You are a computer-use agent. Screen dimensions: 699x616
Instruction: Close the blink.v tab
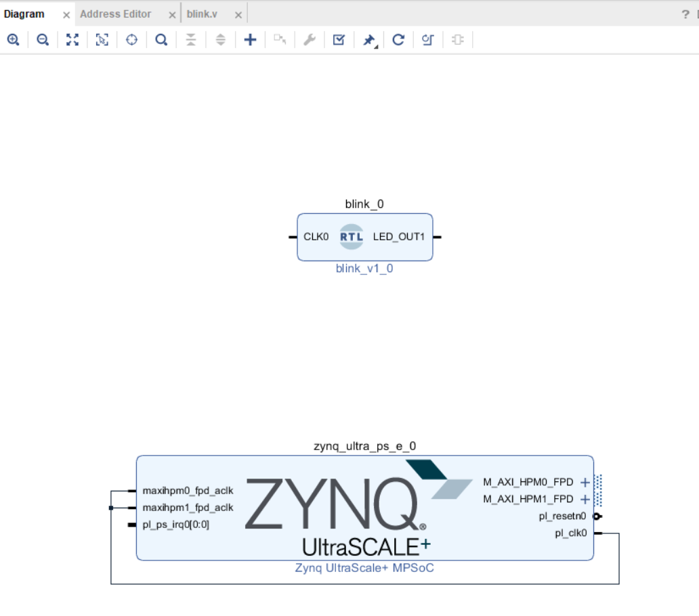click(x=238, y=15)
